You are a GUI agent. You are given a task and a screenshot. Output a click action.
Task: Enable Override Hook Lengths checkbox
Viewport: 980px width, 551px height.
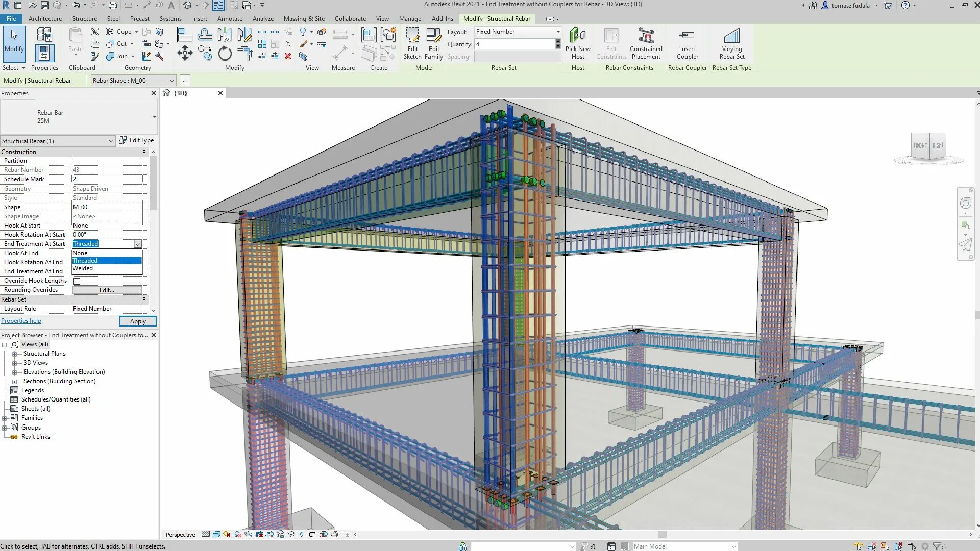[x=77, y=281]
